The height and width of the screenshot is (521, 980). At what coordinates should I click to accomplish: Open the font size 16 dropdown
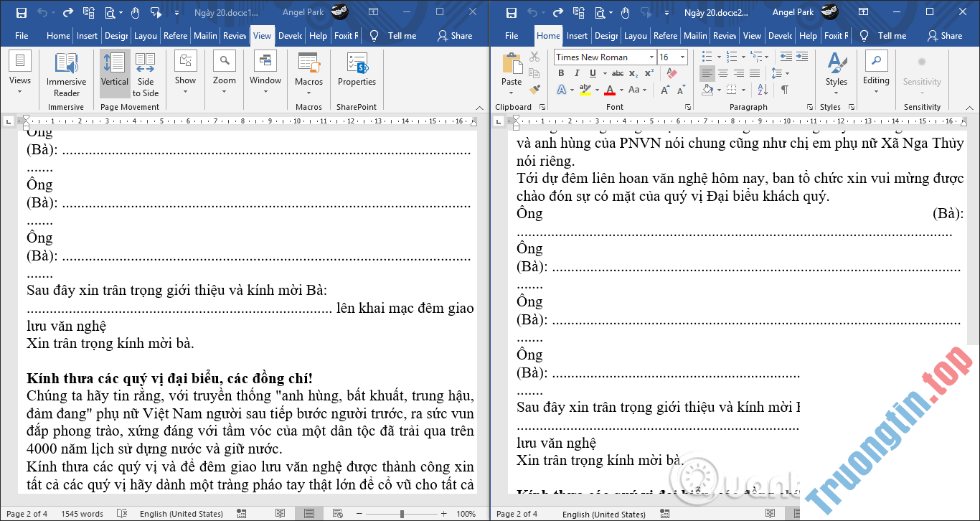click(682, 57)
